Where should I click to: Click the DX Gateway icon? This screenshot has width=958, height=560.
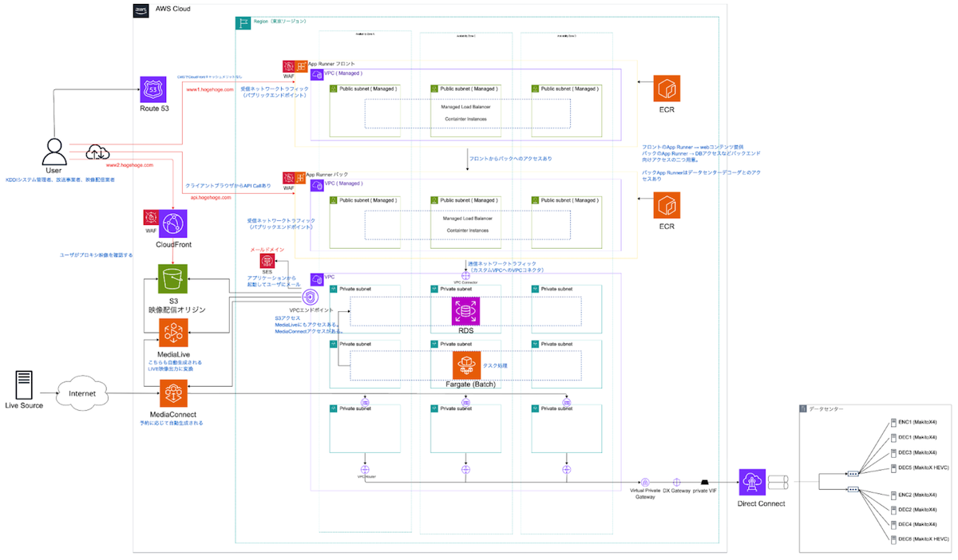tap(676, 483)
